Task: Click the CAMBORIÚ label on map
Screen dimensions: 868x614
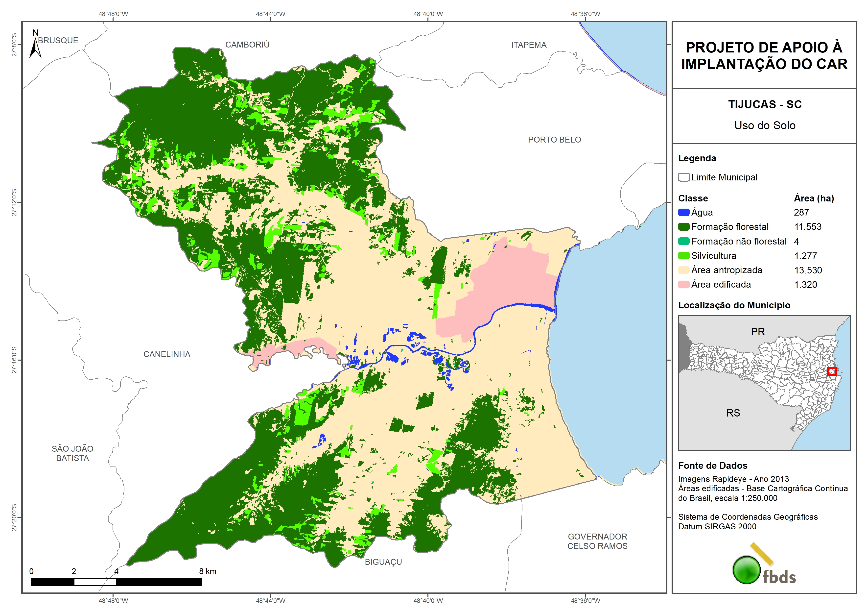Action: [247, 45]
